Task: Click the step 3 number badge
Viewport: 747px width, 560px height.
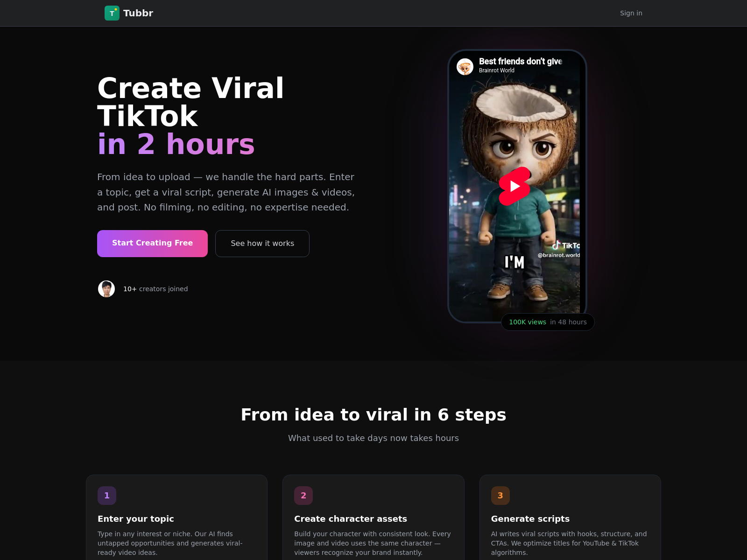Action: [500, 496]
